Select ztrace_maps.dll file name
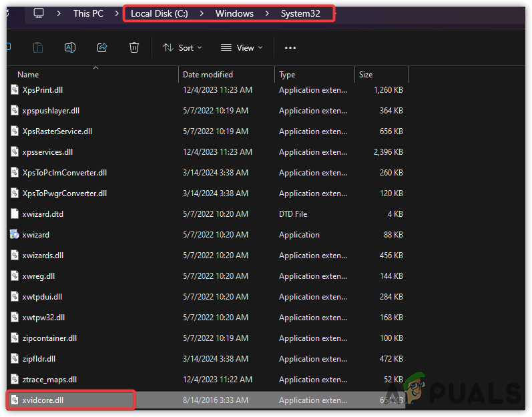 tap(49, 380)
